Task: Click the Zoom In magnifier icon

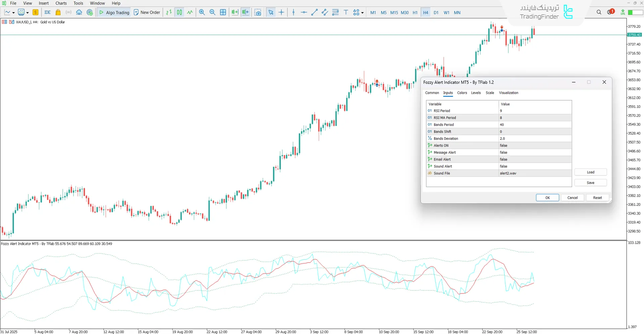Action: [202, 12]
